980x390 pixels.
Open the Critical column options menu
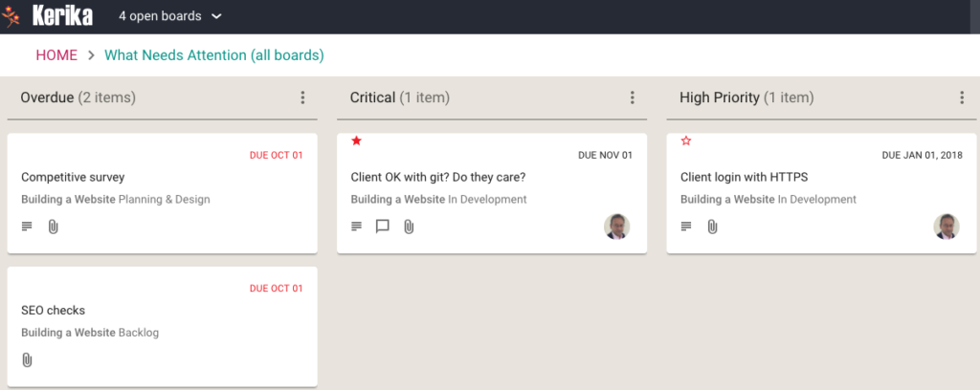(x=632, y=97)
